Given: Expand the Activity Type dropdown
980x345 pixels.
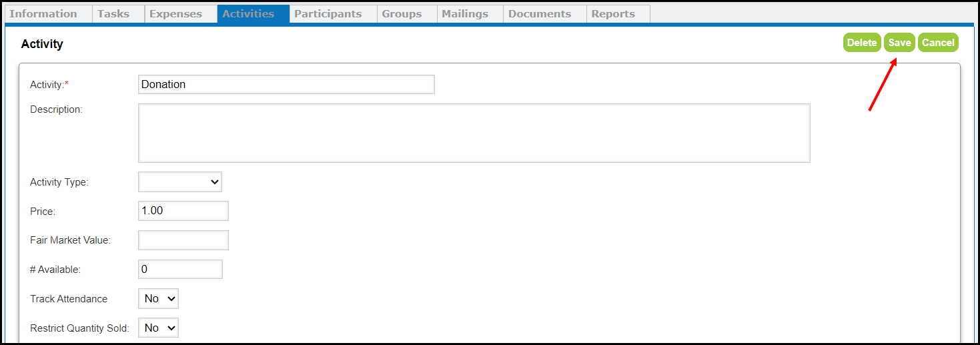Looking at the screenshot, I should [180, 182].
